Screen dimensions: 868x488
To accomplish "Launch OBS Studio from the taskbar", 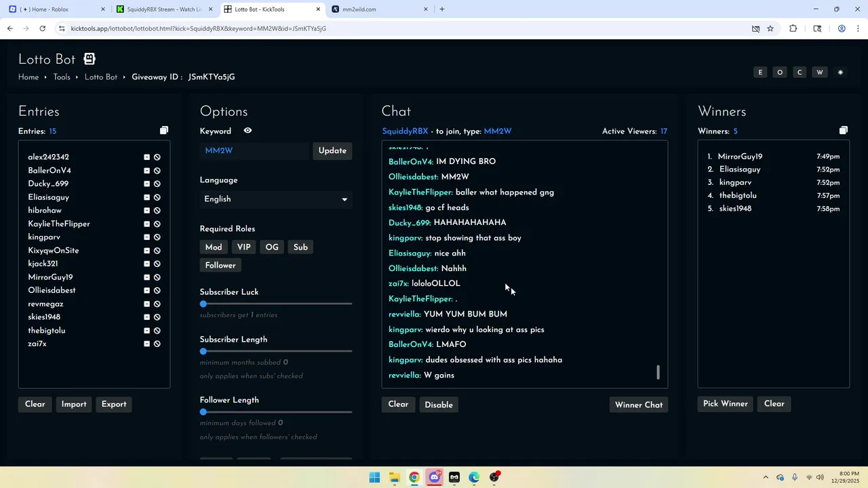I will coord(494,477).
